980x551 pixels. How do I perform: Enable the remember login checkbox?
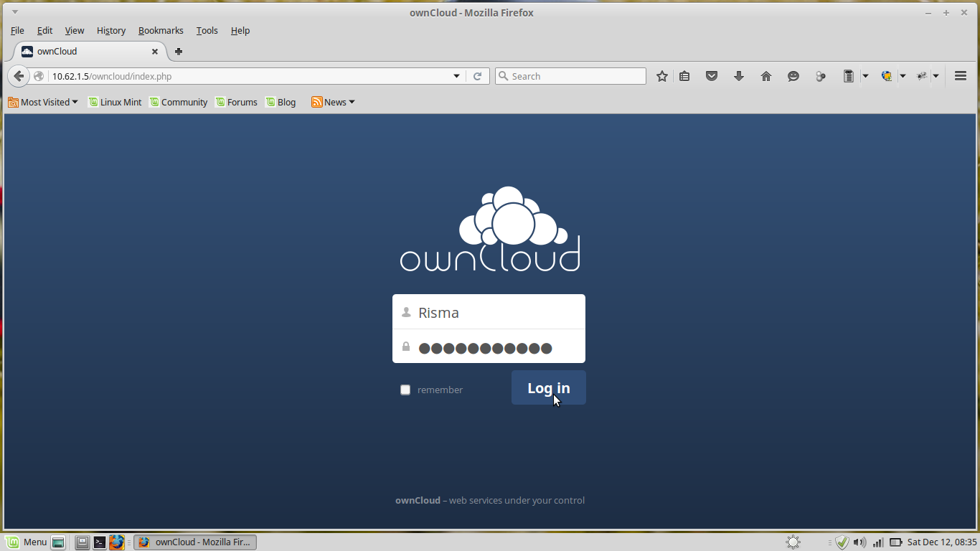point(405,390)
